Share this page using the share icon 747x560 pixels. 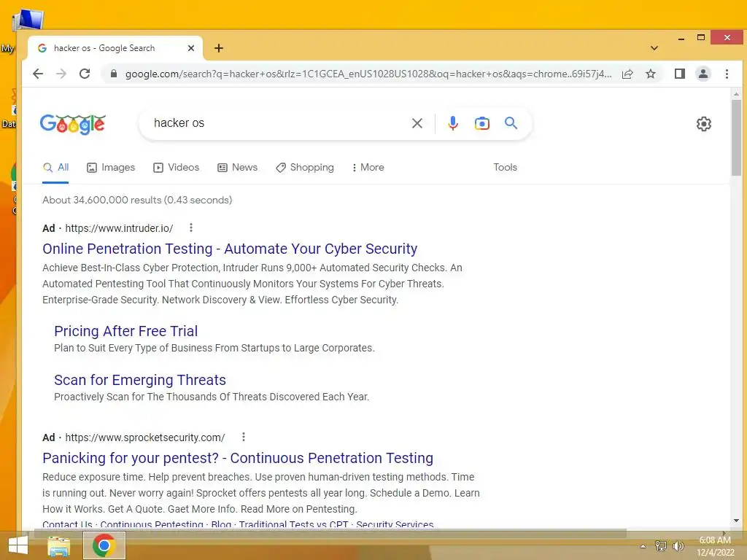coord(627,74)
